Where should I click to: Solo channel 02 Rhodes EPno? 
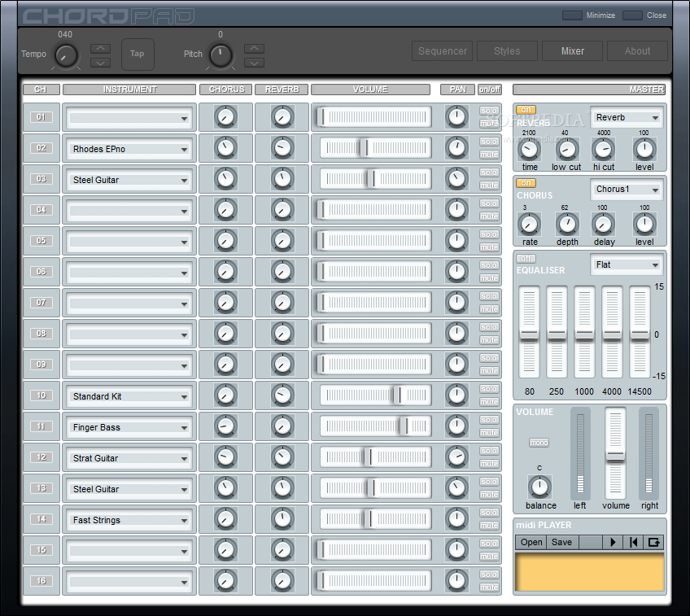[489, 142]
